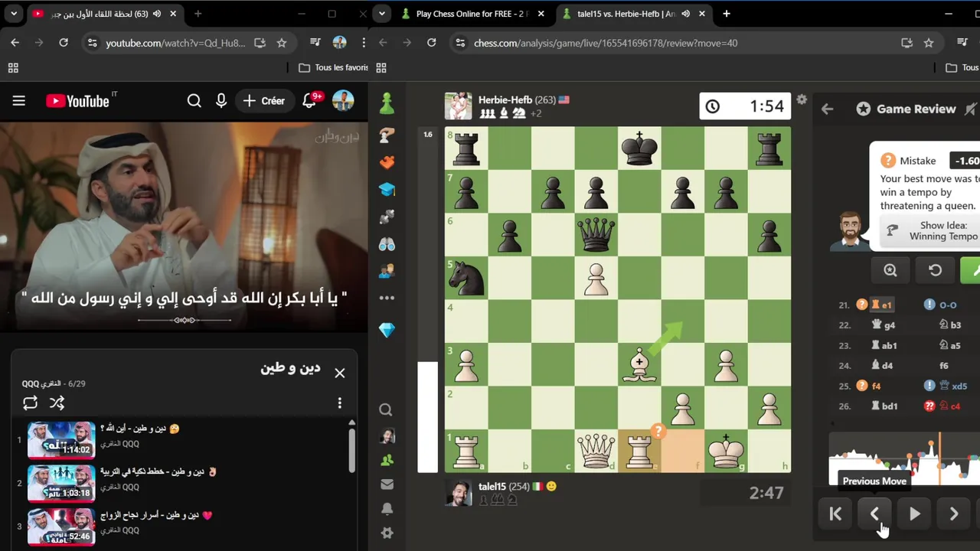Open YouTube search magnifier
The width and height of the screenshot is (980, 551).
click(194, 101)
